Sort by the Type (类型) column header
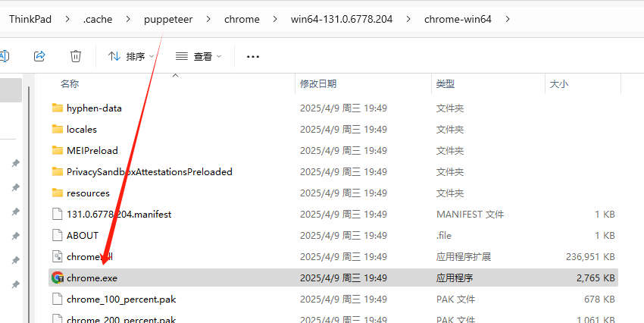 [x=445, y=84]
